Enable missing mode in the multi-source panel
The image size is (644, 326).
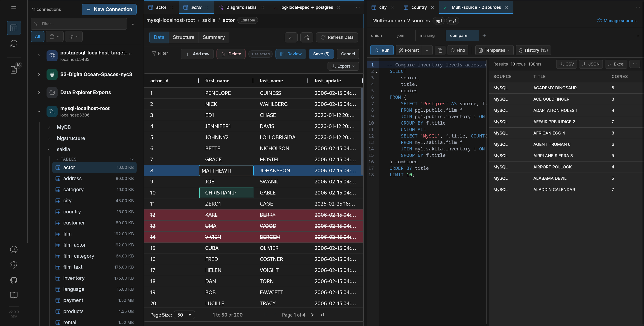tap(427, 35)
